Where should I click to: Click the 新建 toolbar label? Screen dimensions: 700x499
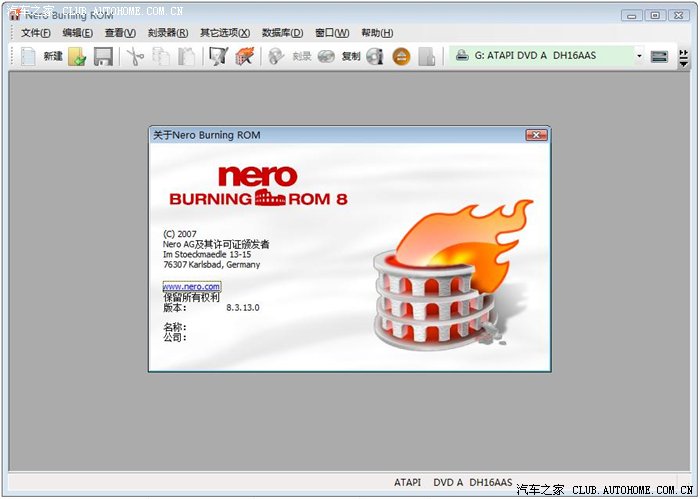pyautogui.click(x=53, y=56)
